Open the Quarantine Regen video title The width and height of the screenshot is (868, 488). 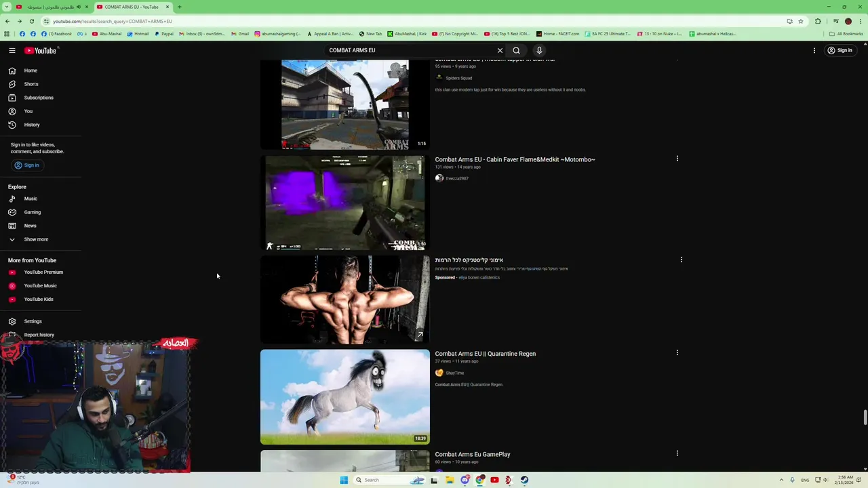pos(485,354)
